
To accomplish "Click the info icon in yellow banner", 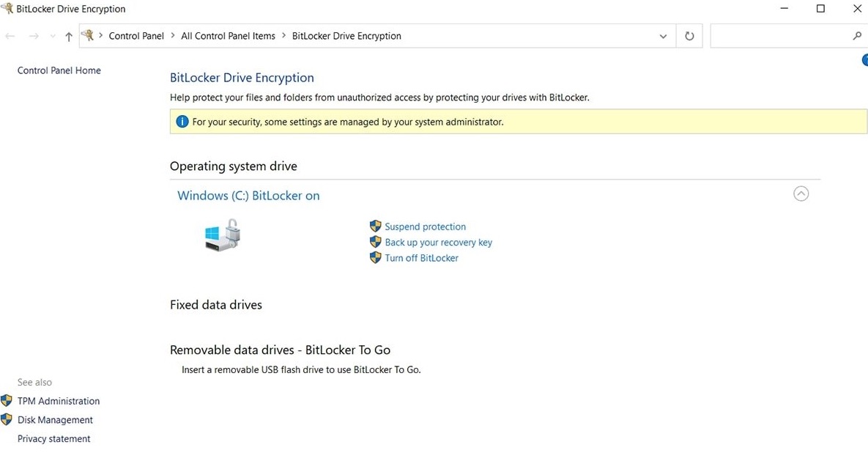I will [x=182, y=121].
